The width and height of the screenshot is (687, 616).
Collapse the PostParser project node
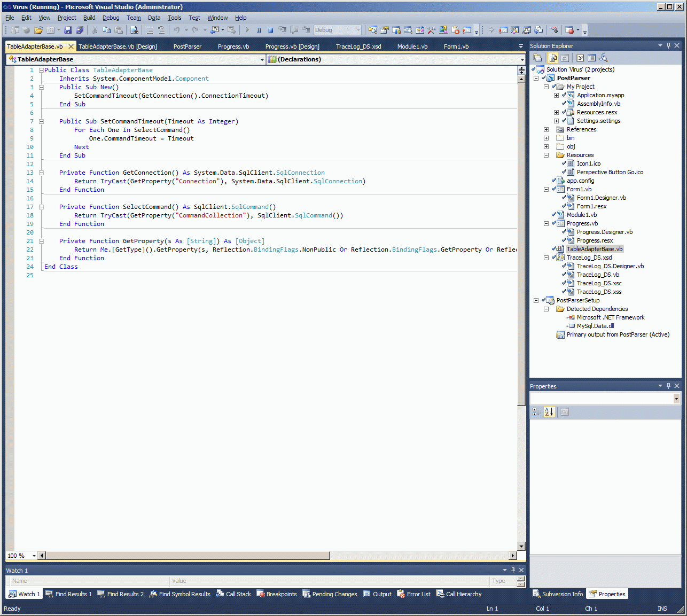click(x=536, y=78)
